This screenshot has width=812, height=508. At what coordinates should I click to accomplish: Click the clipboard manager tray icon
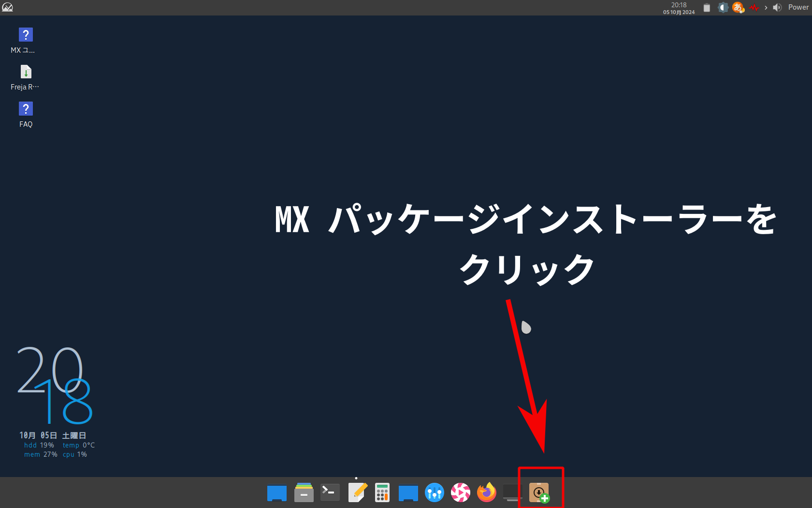(x=707, y=8)
